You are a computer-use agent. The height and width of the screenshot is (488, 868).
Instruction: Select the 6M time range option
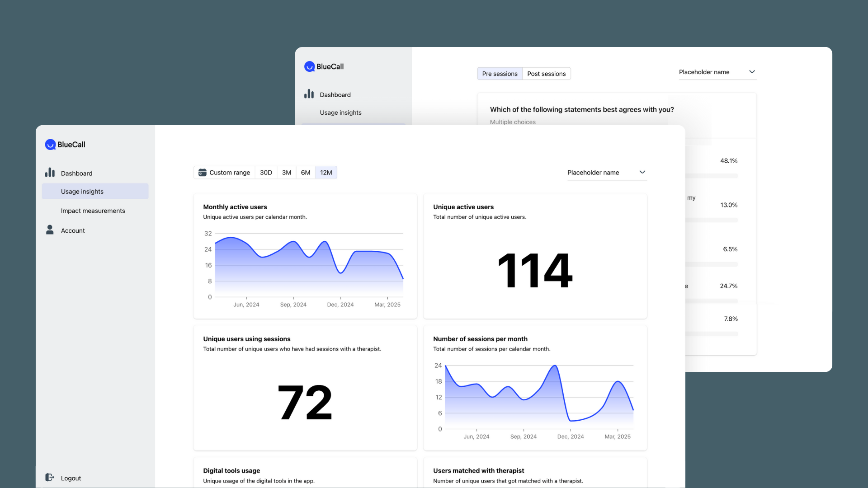click(306, 173)
